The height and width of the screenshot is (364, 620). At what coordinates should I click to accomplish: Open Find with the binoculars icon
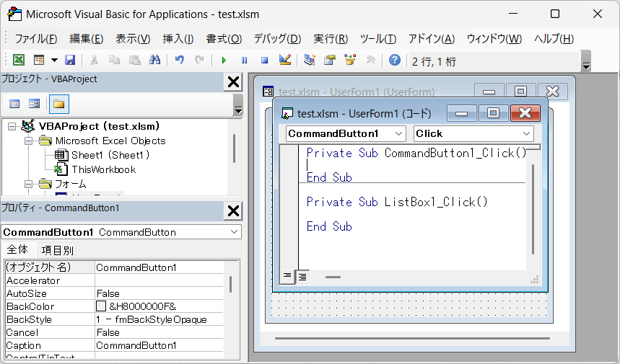pyautogui.click(x=154, y=60)
